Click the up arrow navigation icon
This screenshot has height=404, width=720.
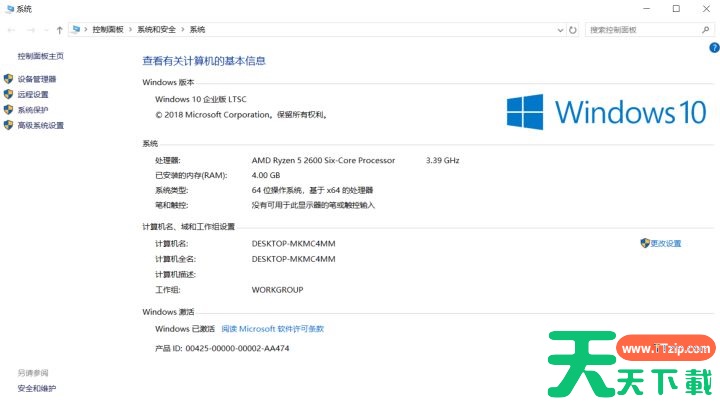click(x=60, y=30)
